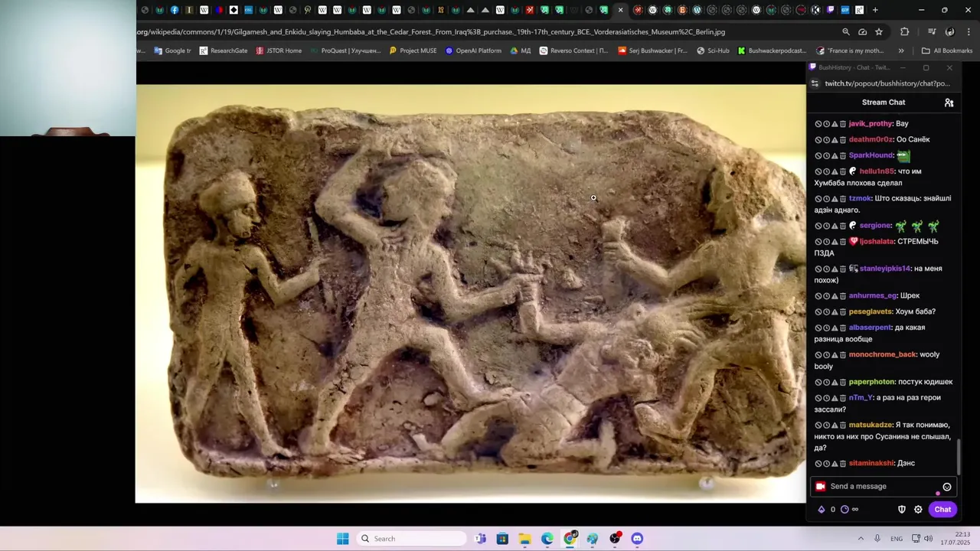Click the channel points clock icon
This screenshot has width=980, height=551.
click(x=844, y=510)
